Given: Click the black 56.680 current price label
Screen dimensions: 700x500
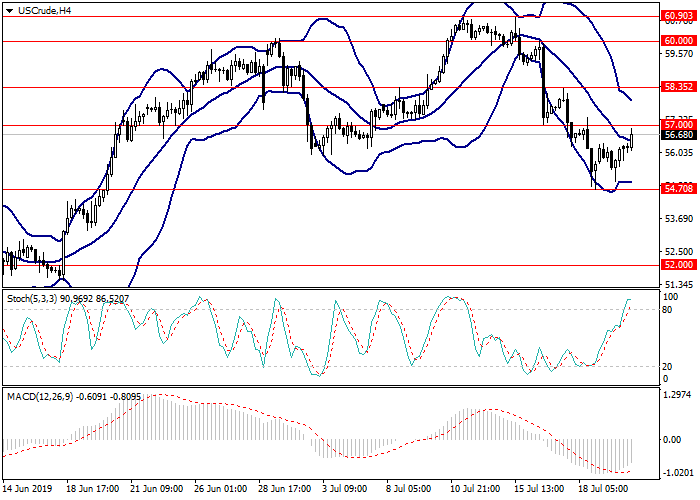Looking at the screenshot, I should [678, 135].
